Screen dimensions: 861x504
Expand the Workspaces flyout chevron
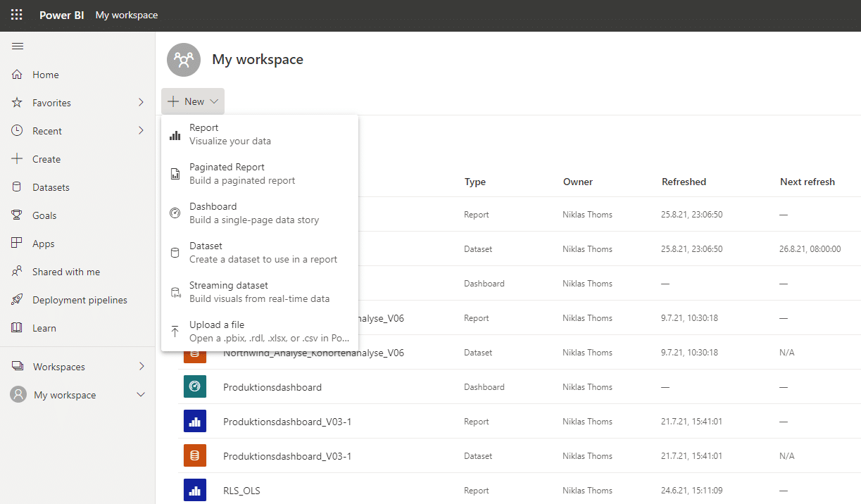coord(141,367)
